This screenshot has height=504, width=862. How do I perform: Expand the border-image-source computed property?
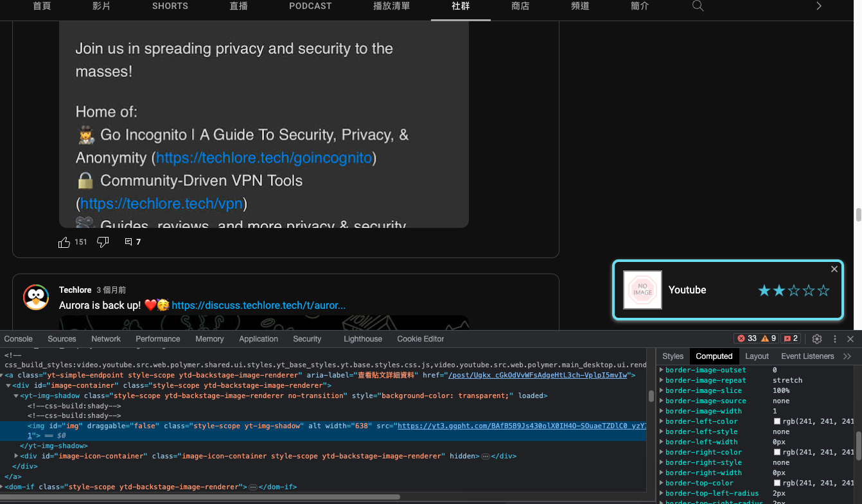tap(662, 401)
